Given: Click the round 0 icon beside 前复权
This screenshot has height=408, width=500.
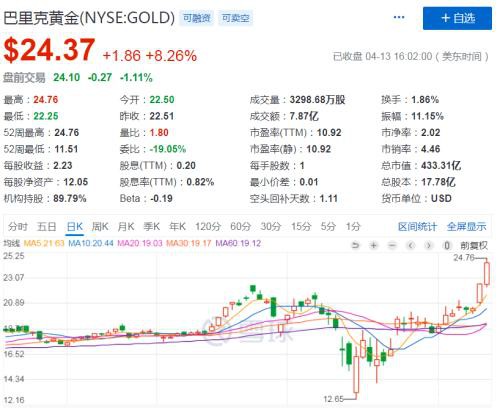Looking at the screenshot, I should point(447,246).
